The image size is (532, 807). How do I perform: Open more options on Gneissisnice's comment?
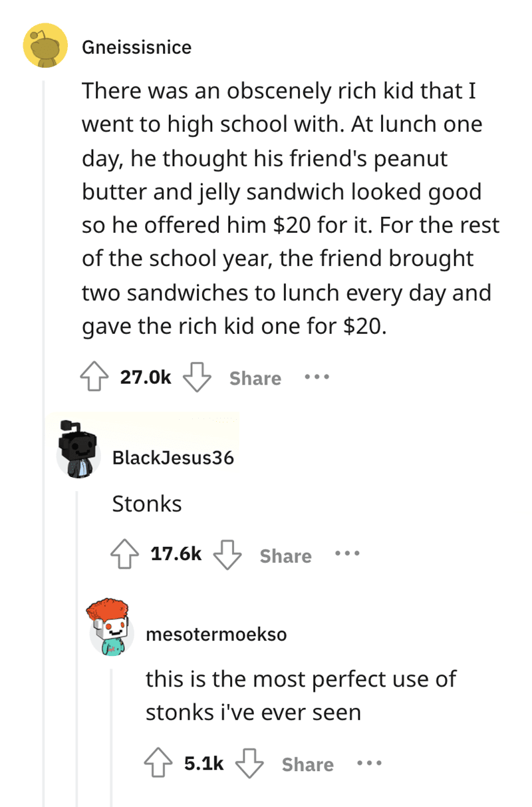pos(317,378)
